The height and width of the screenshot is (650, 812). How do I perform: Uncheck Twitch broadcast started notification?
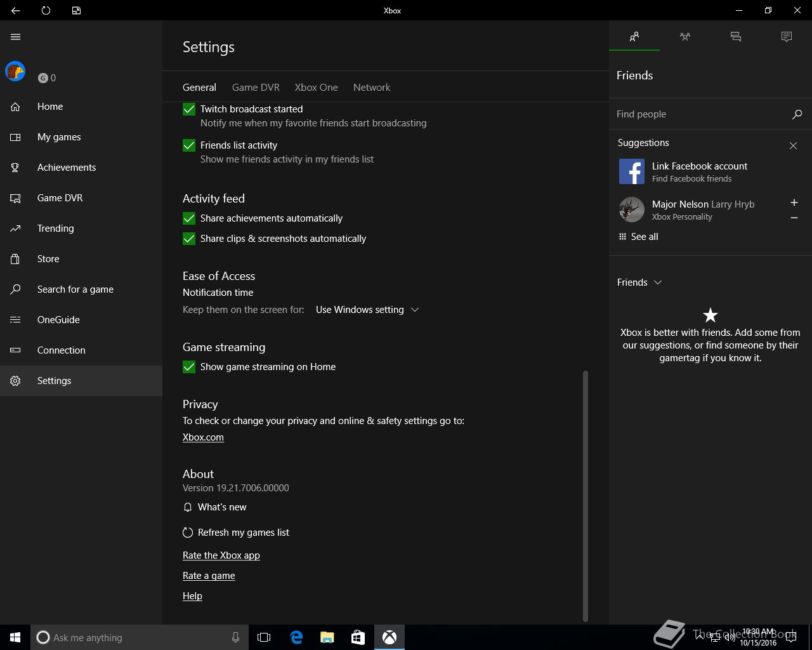tap(189, 109)
